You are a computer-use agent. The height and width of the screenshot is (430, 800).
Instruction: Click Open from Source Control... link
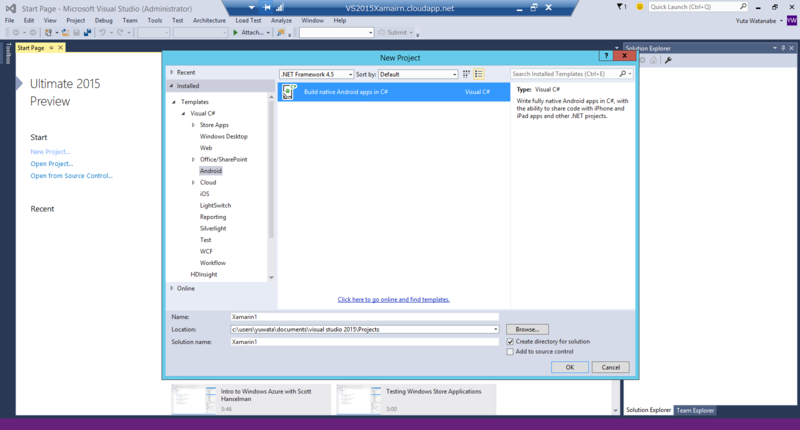tap(71, 175)
